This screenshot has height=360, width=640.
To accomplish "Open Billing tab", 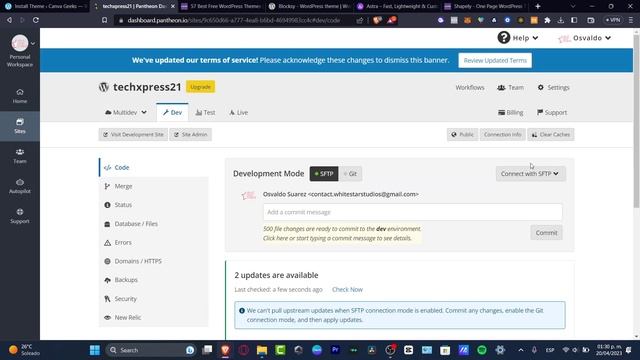I will pos(511,112).
